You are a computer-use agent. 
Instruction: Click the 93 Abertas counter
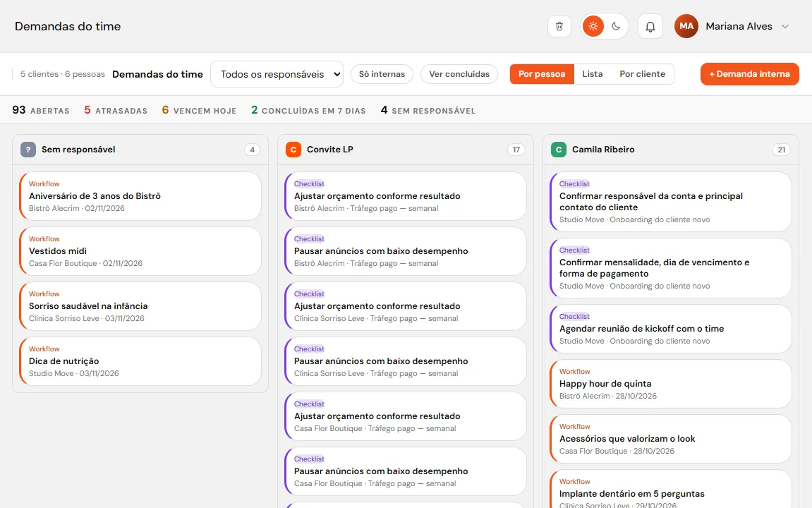click(40, 110)
